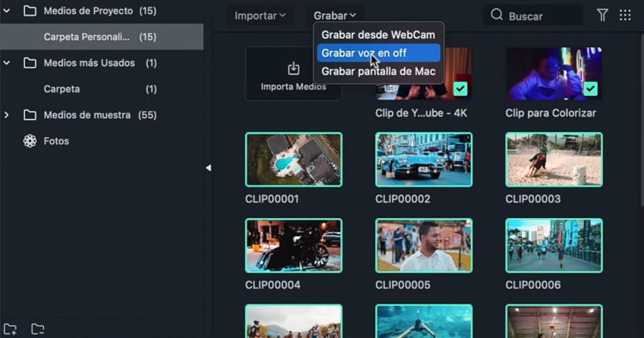Viewport: 644px width, 338px height.
Task: Click the CLIP00003 label
Action: coord(533,199)
